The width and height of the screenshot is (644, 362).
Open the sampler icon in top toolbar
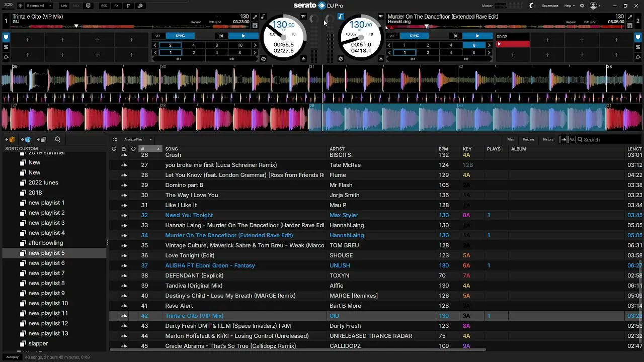pos(140,6)
